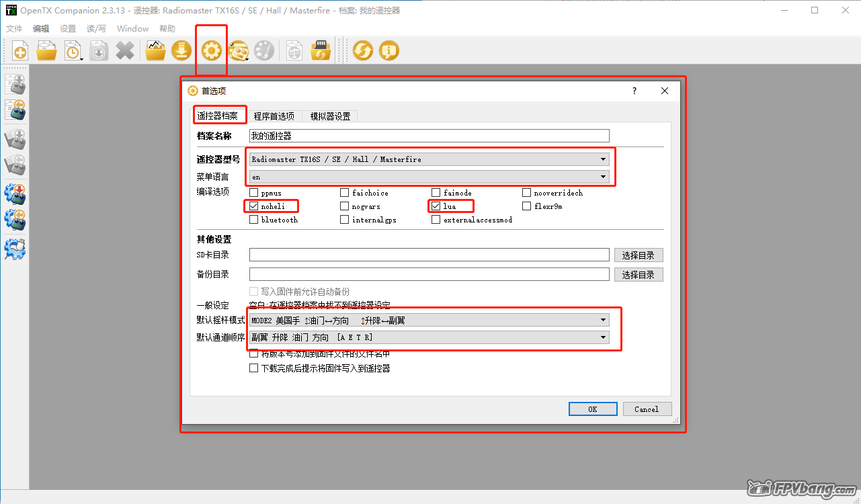
Task: Close the 首选项 dialog with X
Action: point(665,91)
